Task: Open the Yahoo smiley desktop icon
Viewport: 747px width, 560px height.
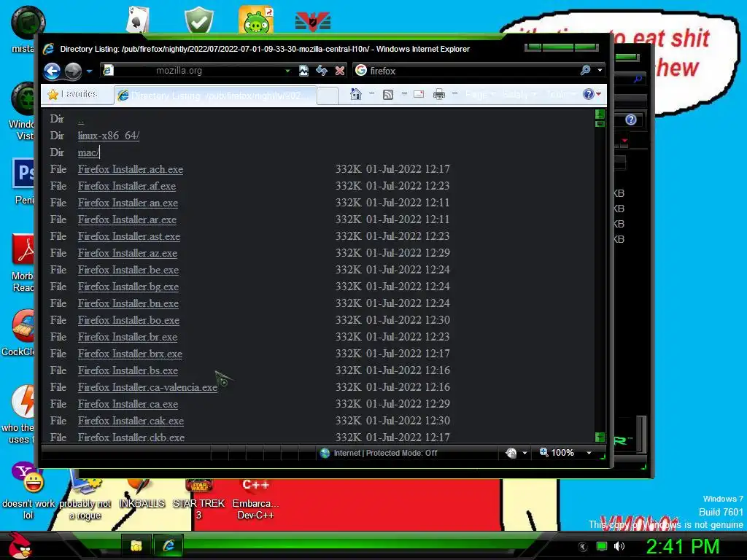Action: (28, 491)
